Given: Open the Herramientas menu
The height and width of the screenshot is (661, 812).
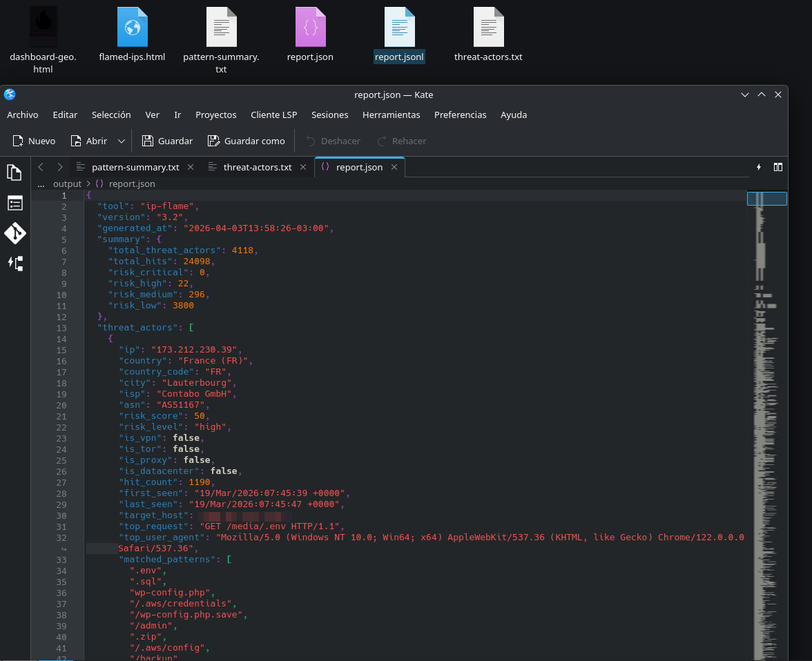Looking at the screenshot, I should click(391, 115).
